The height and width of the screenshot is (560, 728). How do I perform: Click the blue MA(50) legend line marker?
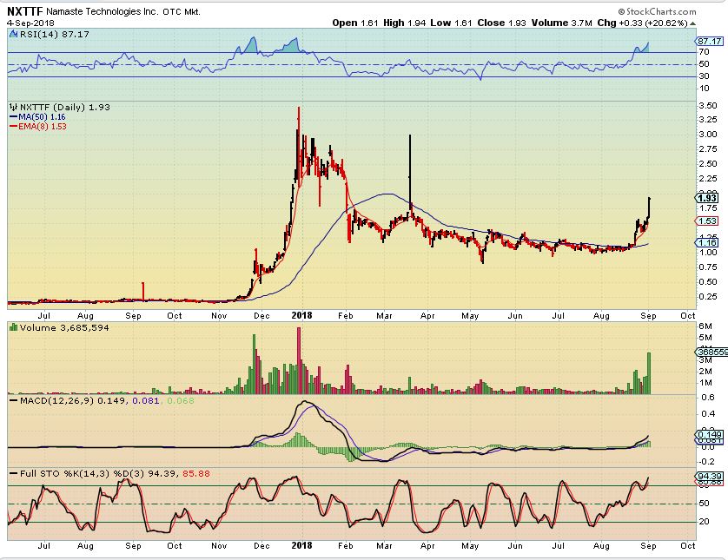pos(13,117)
